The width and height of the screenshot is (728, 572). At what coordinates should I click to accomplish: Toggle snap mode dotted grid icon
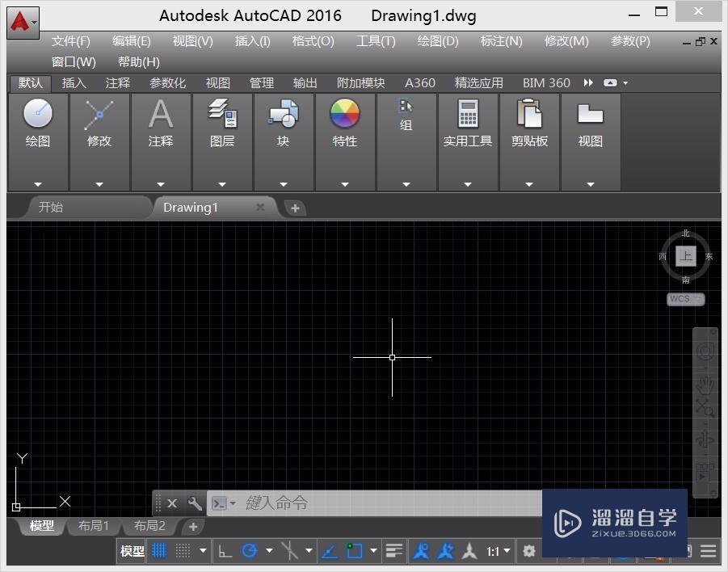coord(183,551)
